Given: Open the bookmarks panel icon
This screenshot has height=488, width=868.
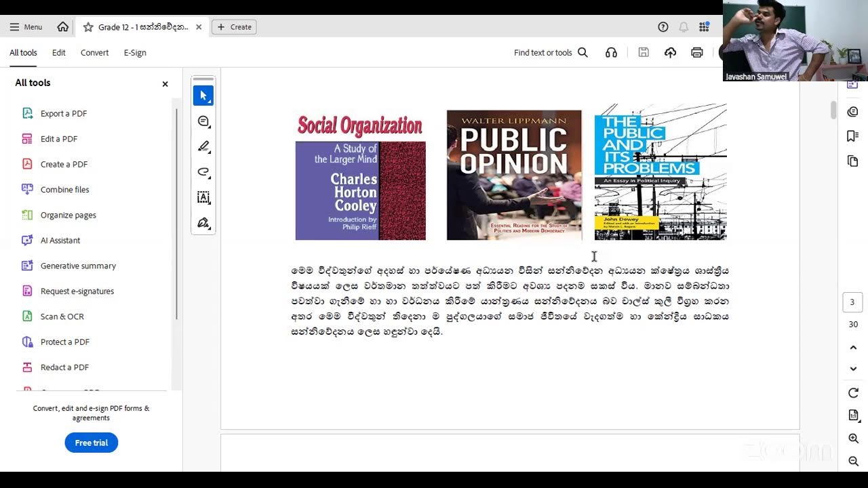Looking at the screenshot, I should (x=853, y=136).
